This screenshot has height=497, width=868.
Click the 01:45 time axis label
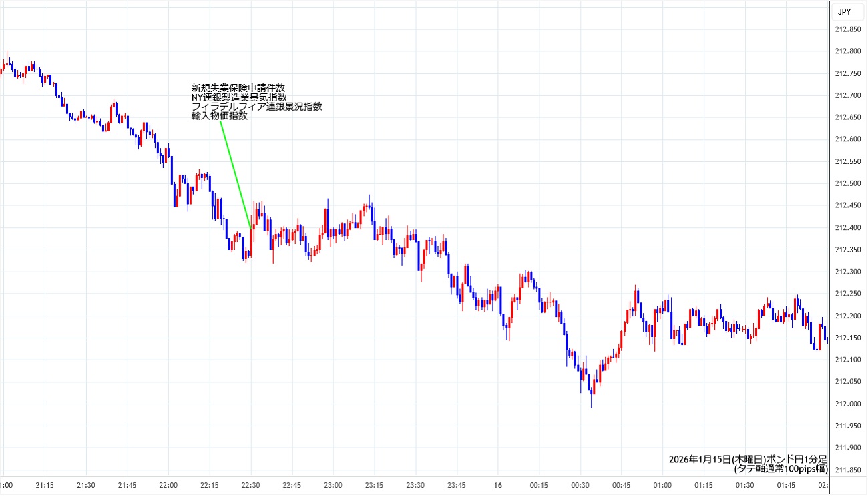(x=786, y=485)
